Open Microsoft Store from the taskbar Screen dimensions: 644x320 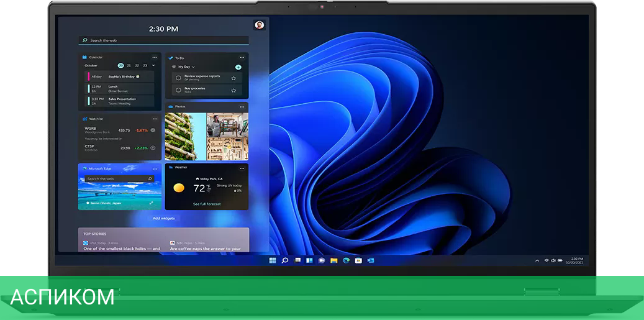[358, 260]
